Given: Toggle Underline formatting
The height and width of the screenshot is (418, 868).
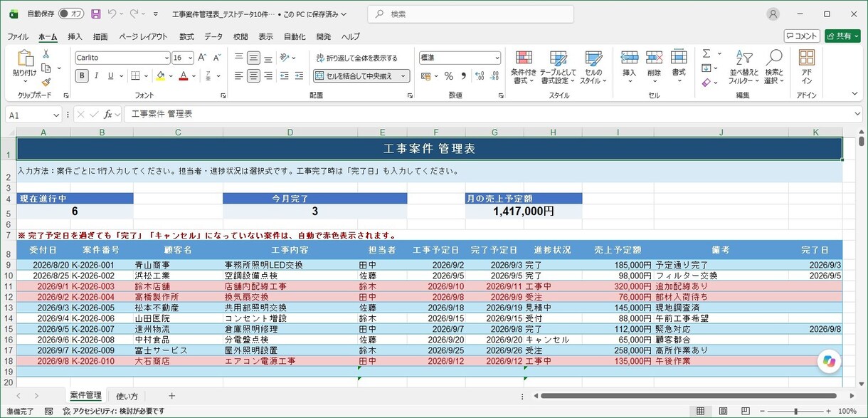Looking at the screenshot, I should (112, 75).
